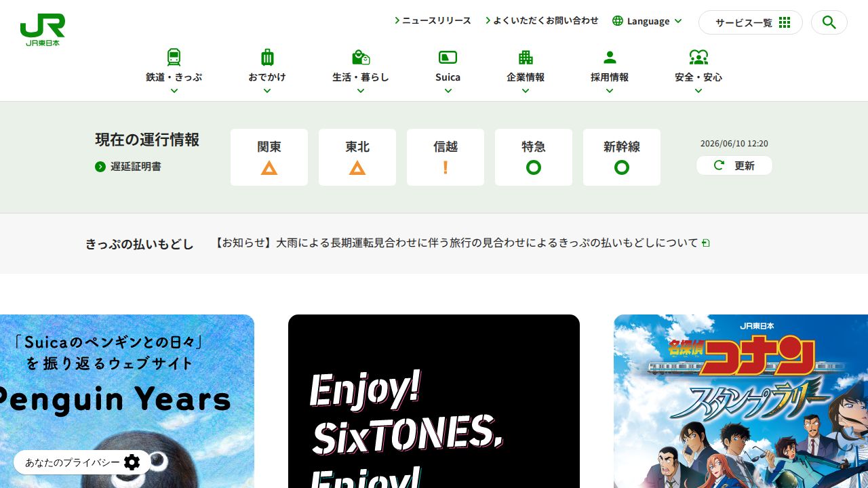Select the 新幹線 label text

(622, 146)
